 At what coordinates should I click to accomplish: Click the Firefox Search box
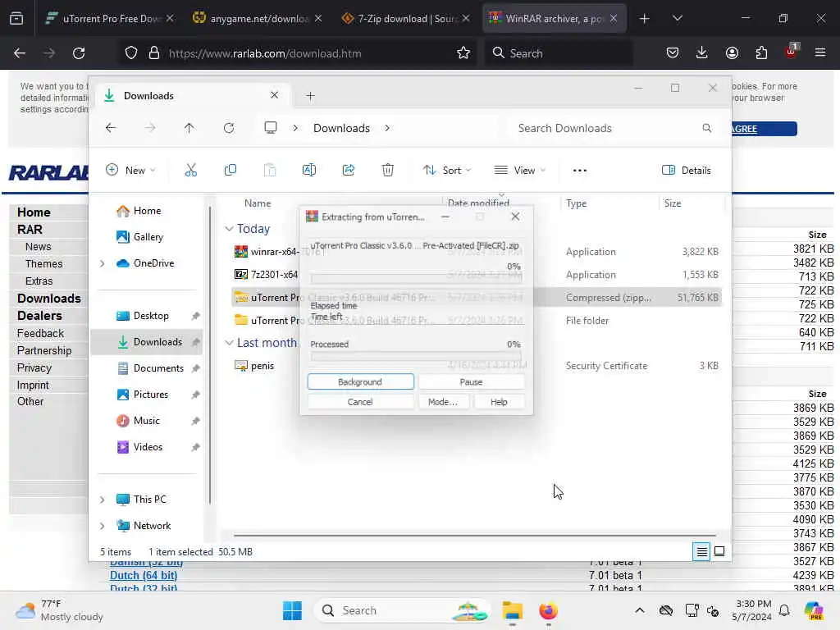click(559, 53)
